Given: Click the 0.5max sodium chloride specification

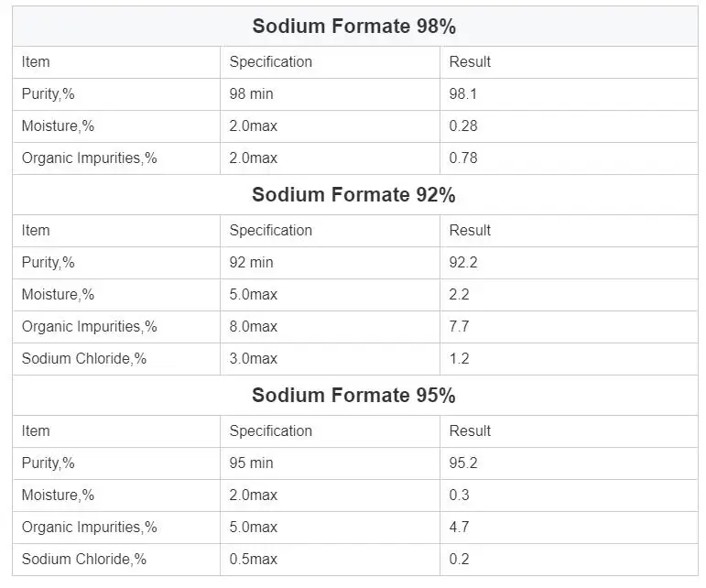Looking at the screenshot, I should click(x=253, y=560).
